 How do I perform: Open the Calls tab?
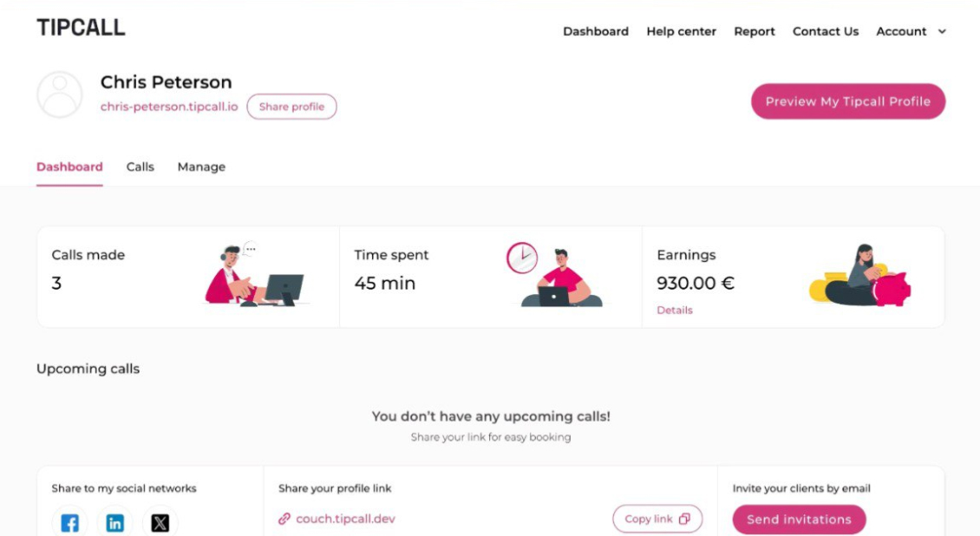click(140, 167)
